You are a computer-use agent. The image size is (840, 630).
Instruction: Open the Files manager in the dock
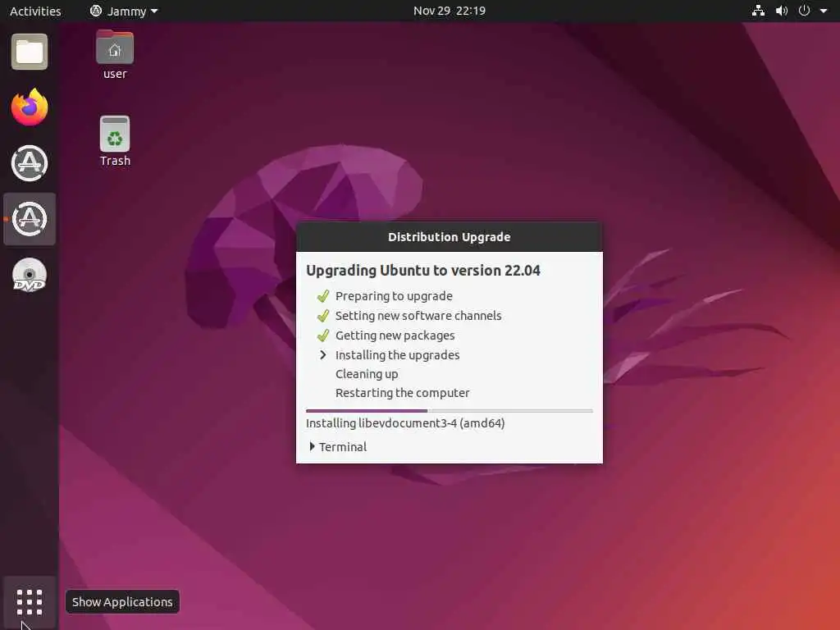pos(30,52)
